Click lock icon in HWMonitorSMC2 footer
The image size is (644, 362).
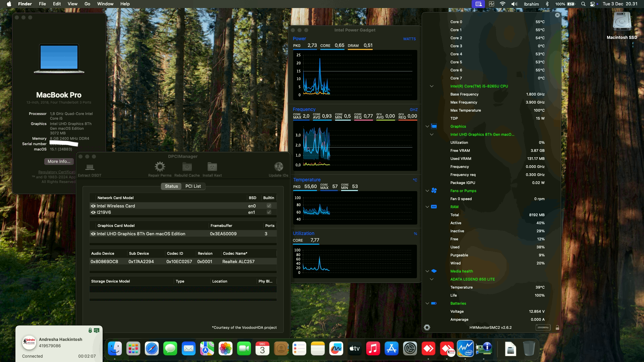[x=557, y=327]
